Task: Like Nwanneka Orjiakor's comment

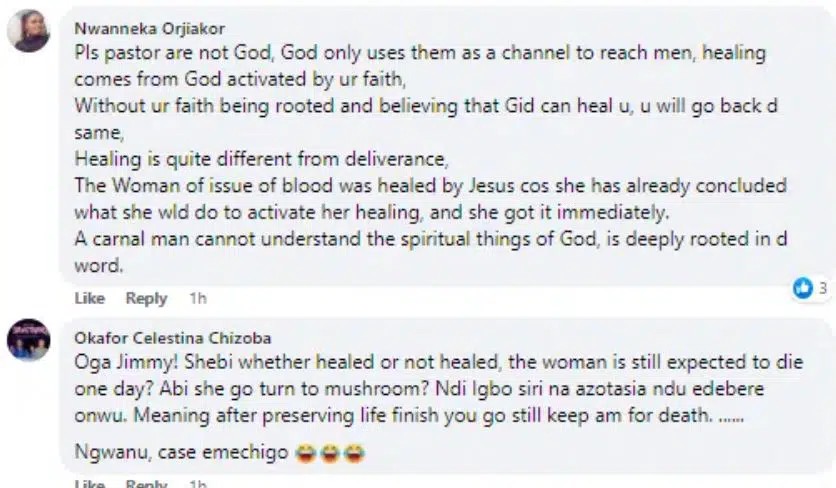Action: pos(89,298)
